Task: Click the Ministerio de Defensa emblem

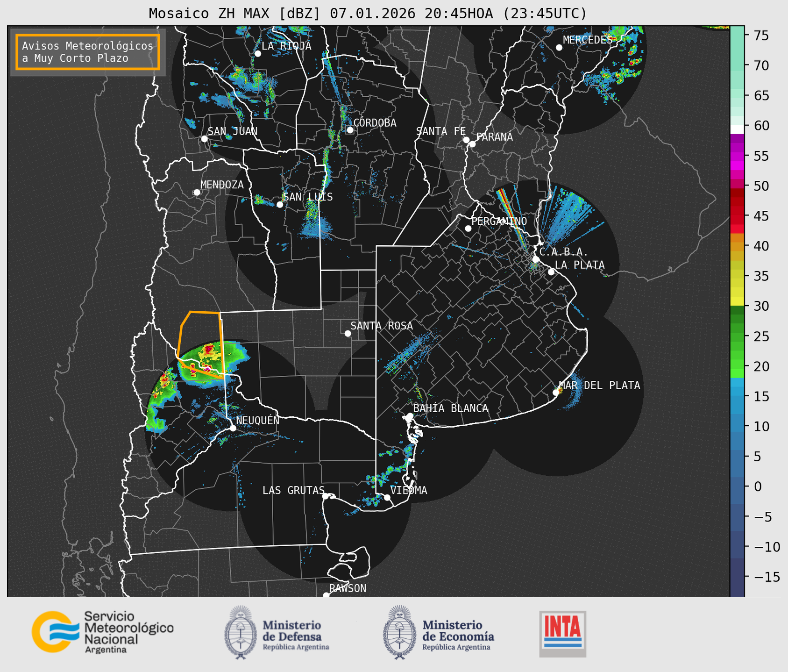Action: pyautogui.click(x=241, y=633)
